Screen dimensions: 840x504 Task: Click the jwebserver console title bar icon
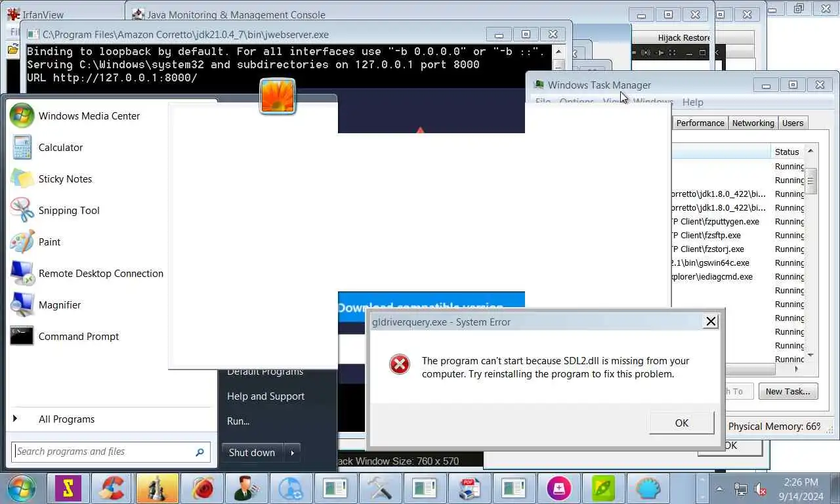click(x=32, y=34)
